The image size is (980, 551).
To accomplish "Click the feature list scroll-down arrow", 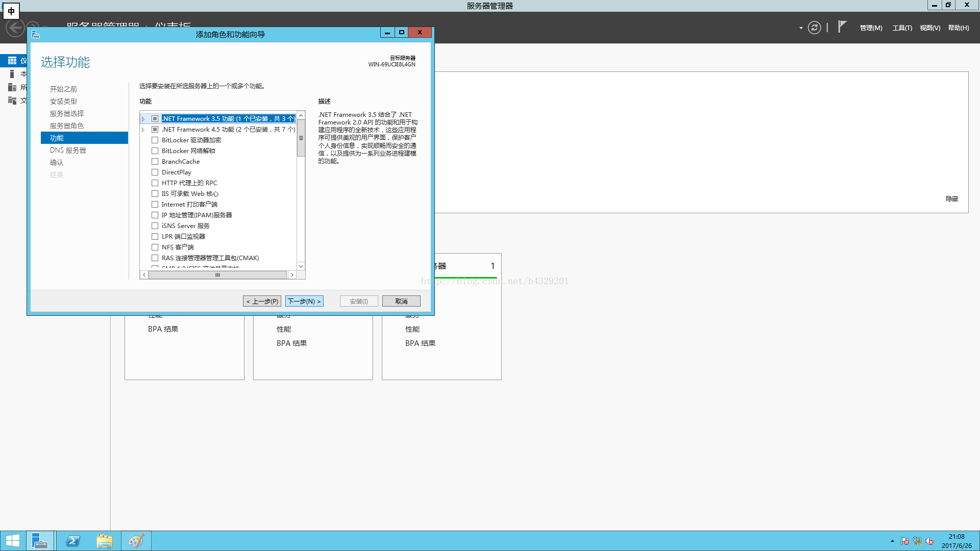I will (301, 266).
